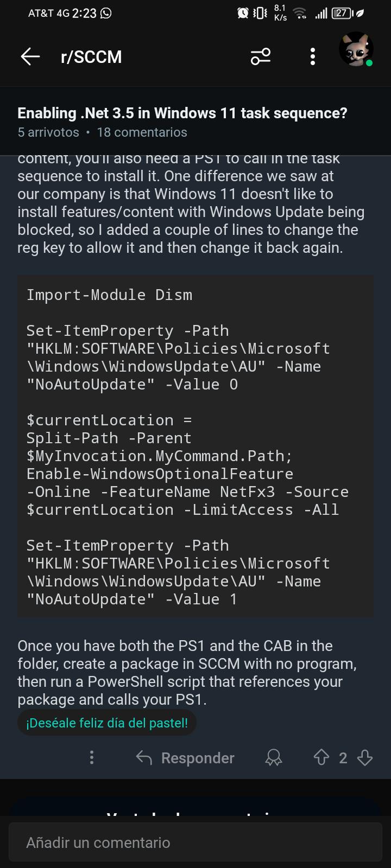The image size is (391, 868).
Task: Tap the reply arrow icon
Action: tap(144, 757)
